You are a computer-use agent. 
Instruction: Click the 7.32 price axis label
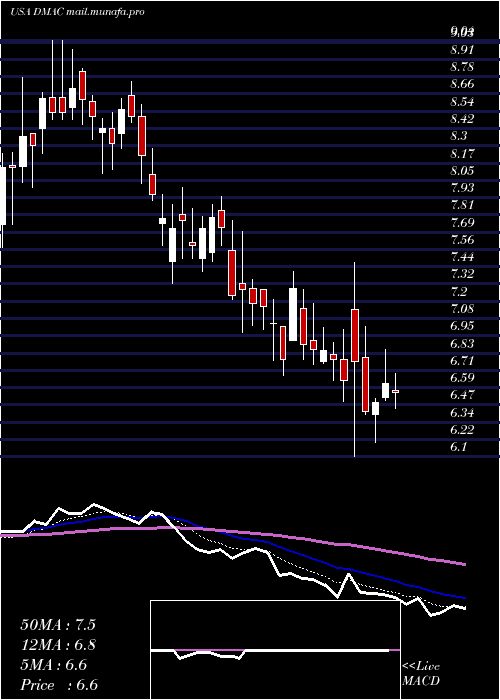pos(462,274)
